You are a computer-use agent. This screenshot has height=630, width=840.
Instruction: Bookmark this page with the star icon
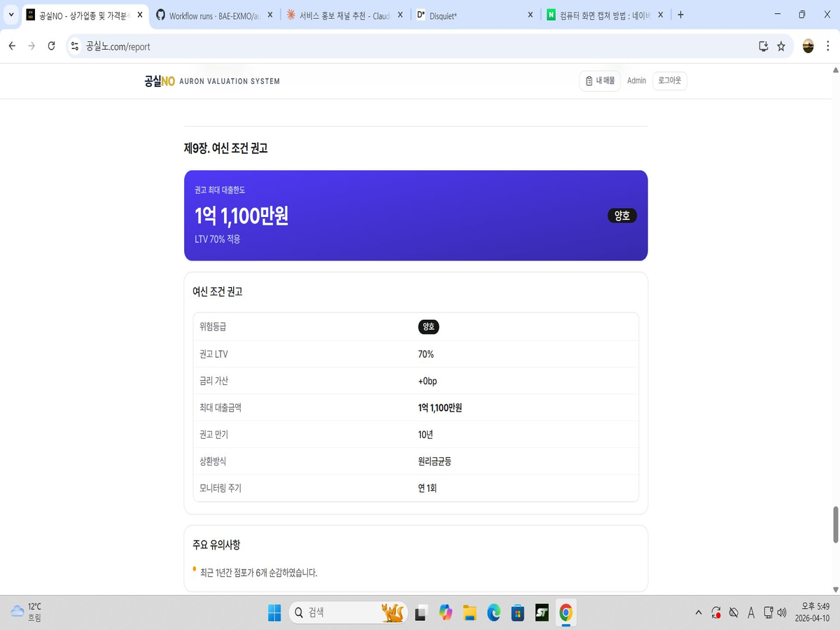point(781,46)
